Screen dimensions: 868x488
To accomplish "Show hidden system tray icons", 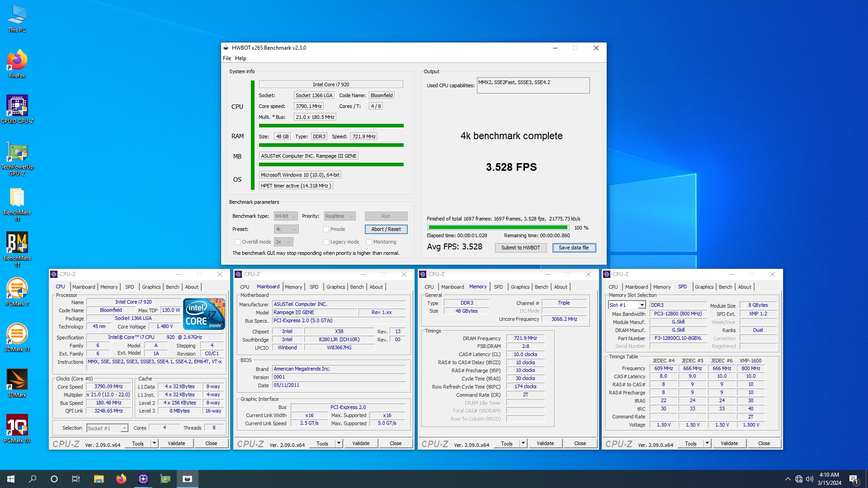I will [x=788, y=479].
